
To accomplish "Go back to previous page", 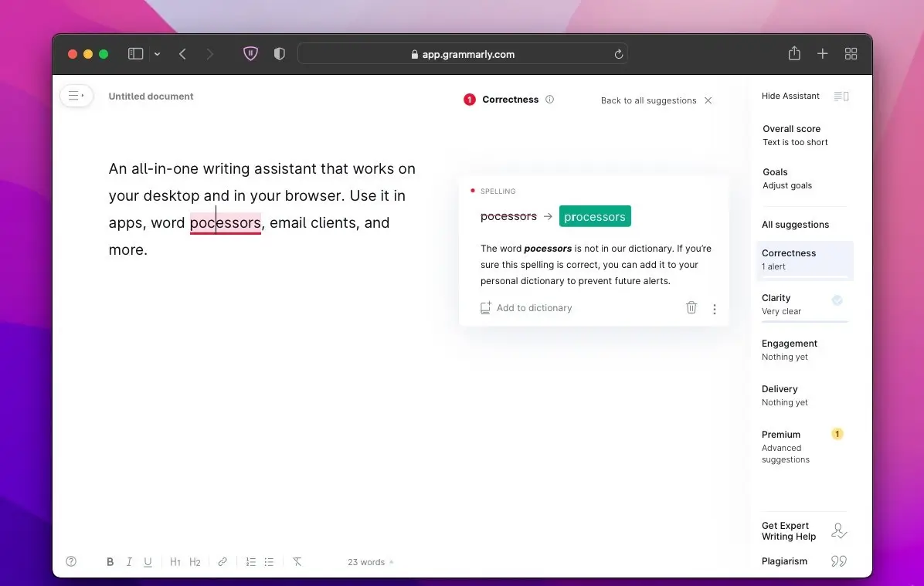I will (182, 54).
